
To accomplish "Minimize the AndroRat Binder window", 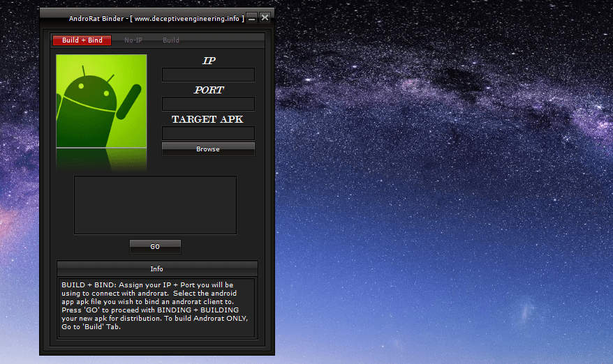I will click(x=252, y=18).
